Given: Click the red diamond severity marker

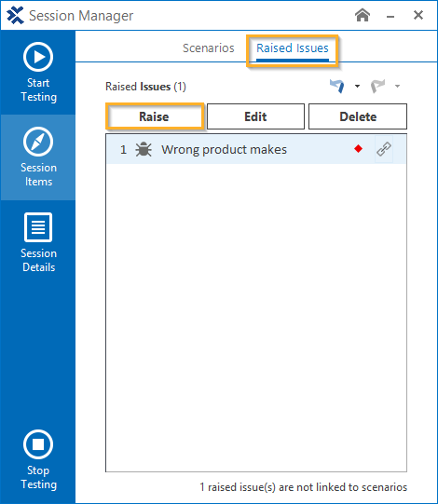Looking at the screenshot, I should [358, 149].
